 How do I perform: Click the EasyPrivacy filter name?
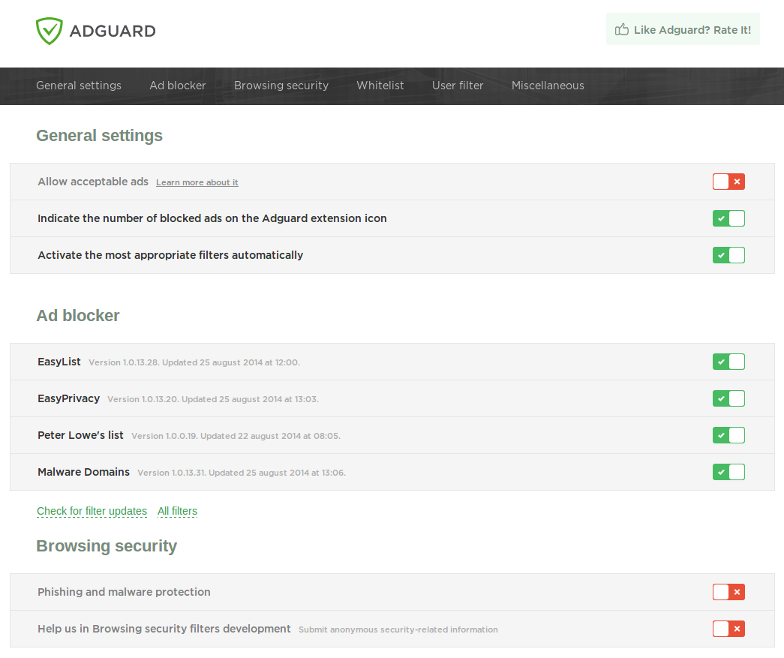[68, 398]
